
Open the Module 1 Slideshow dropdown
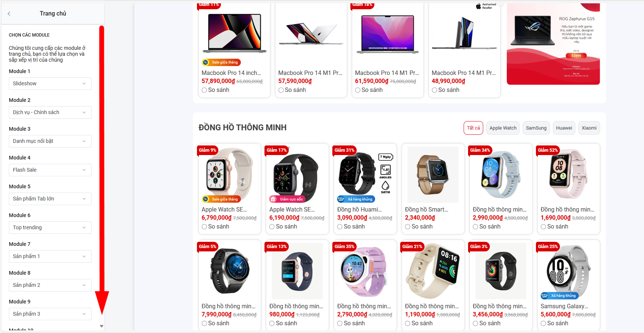pyautogui.click(x=50, y=83)
